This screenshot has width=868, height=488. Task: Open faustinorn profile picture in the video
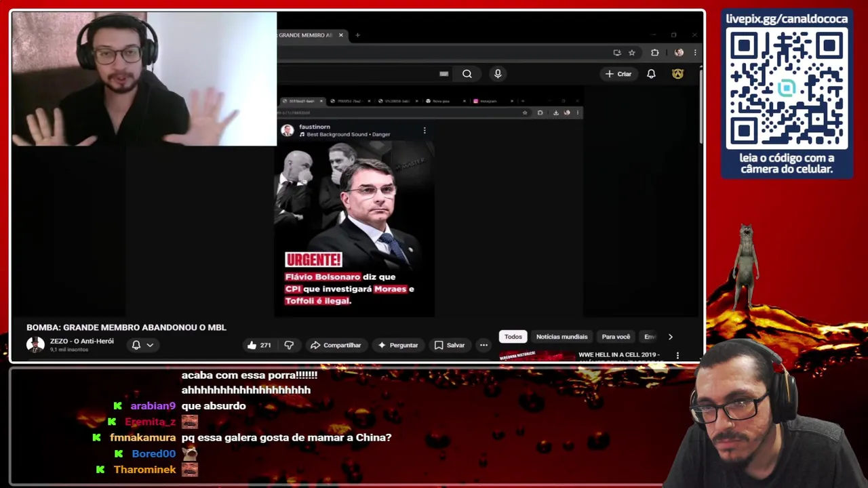pyautogui.click(x=288, y=130)
